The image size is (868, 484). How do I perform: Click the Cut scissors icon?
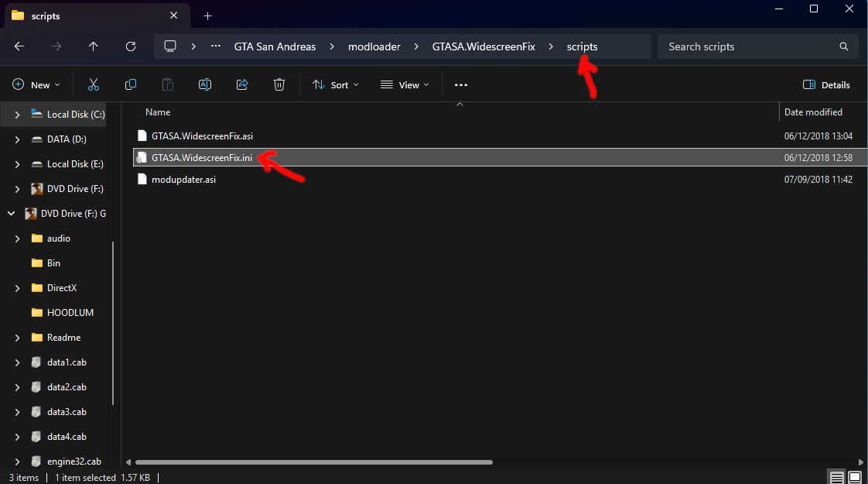[94, 85]
